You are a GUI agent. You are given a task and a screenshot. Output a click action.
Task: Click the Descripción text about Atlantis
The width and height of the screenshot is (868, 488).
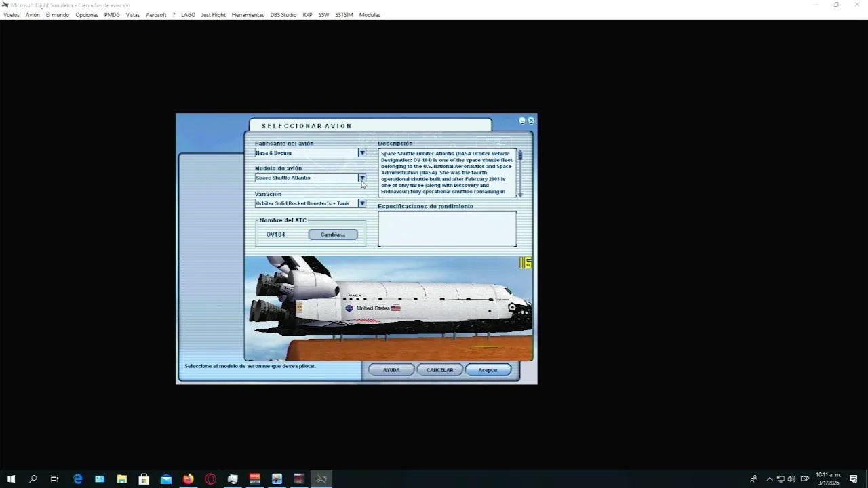pyautogui.click(x=446, y=173)
